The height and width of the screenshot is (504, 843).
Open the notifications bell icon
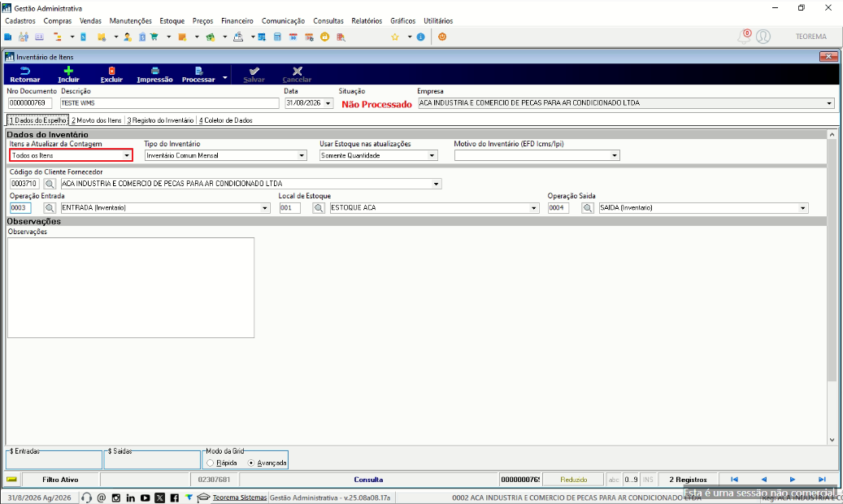tap(744, 37)
